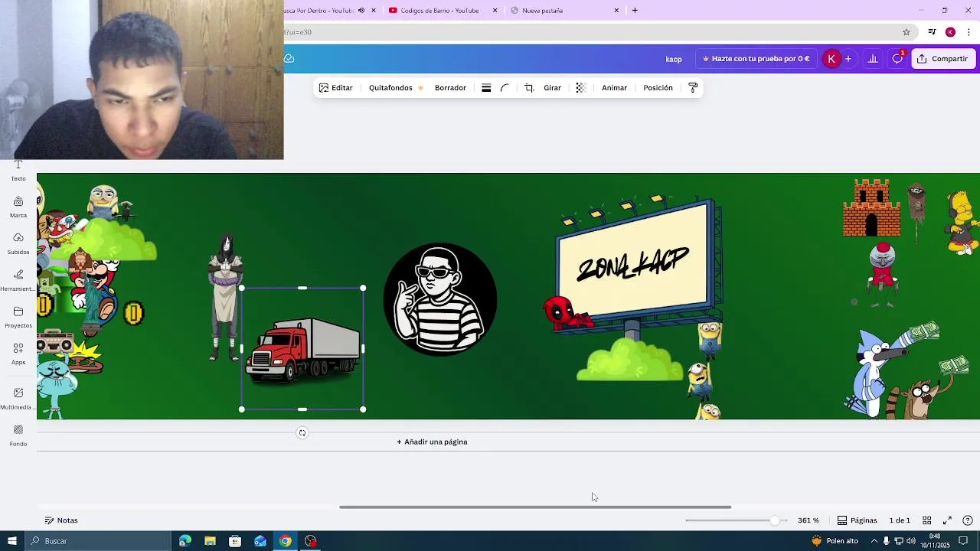Open the Subidos uploads panel
The height and width of the screenshot is (551, 980).
click(18, 243)
